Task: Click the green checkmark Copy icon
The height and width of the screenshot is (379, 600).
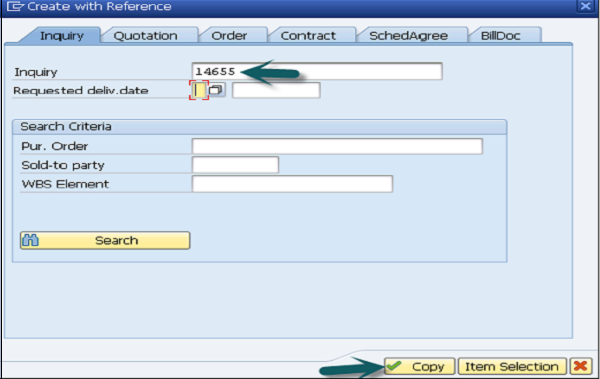Action: (394, 366)
